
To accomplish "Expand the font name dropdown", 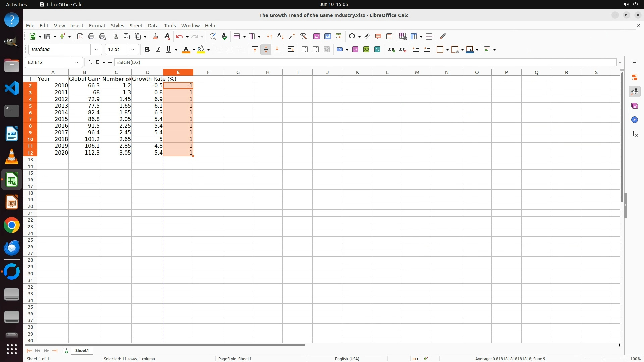I will 96,50.
